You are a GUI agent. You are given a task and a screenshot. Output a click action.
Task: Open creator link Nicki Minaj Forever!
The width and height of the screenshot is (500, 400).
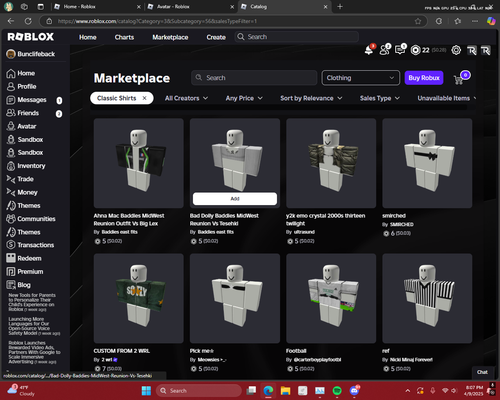click(411, 360)
